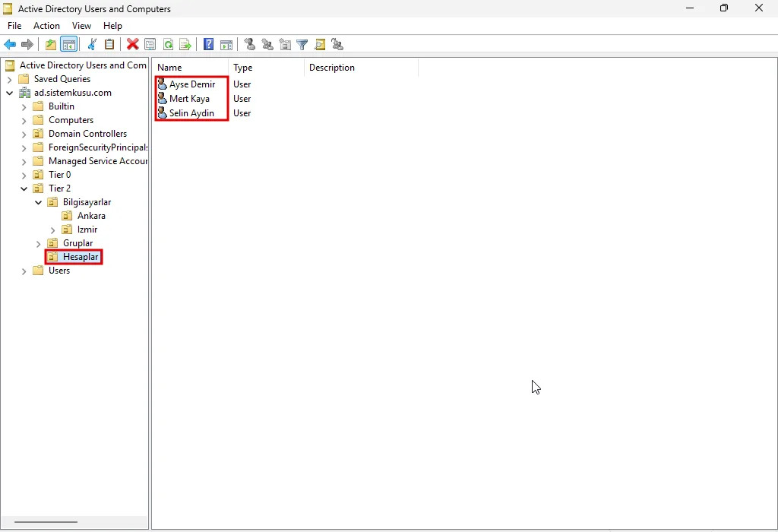This screenshot has width=778, height=532.
Task: Toggle the Show/Hide Action Pane icon
Action: (226, 45)
